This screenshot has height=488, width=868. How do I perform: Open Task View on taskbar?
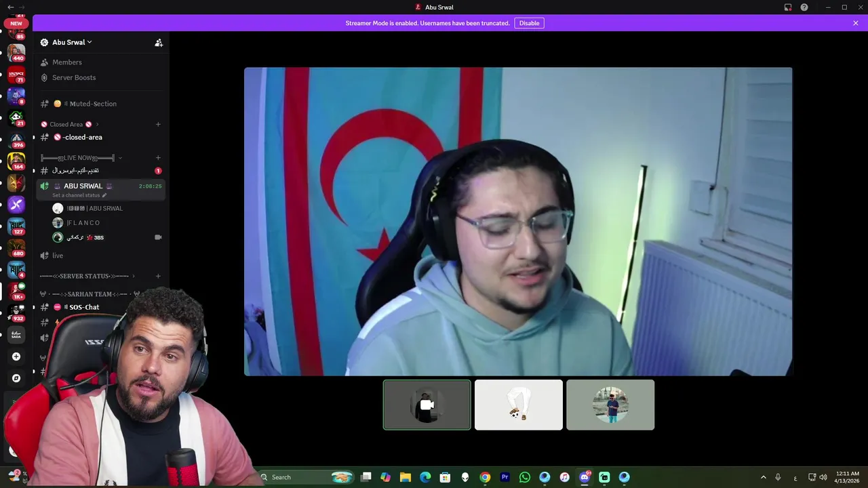coord(366,477)
